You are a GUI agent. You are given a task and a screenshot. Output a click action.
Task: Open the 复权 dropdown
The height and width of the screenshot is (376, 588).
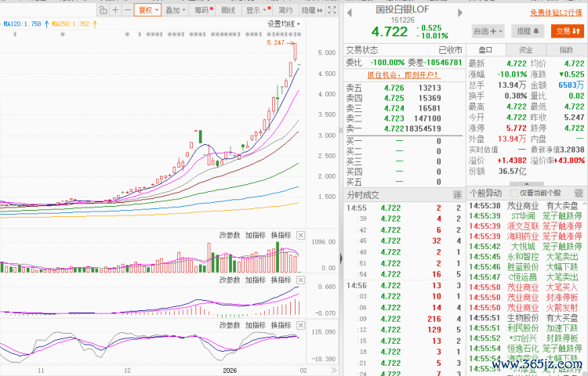click(147, 10)
